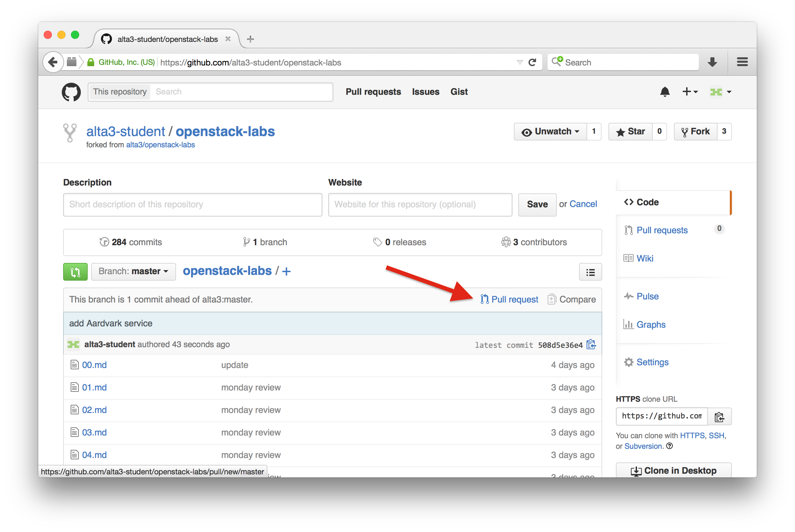Reload the page with refresh icon
Viewport: 795px width, 532px height.
[x=532, y=62]
